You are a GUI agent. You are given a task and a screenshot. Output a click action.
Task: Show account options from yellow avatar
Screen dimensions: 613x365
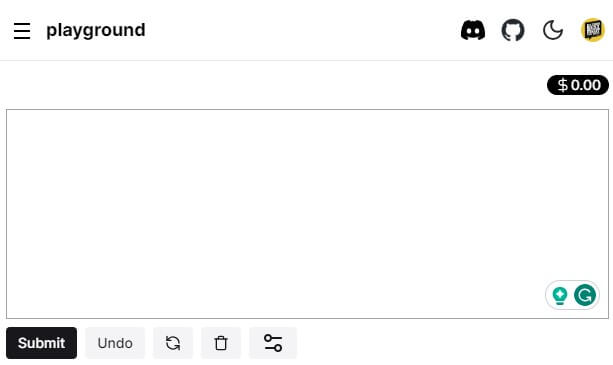pyautogui.click(x=593, y=30)
